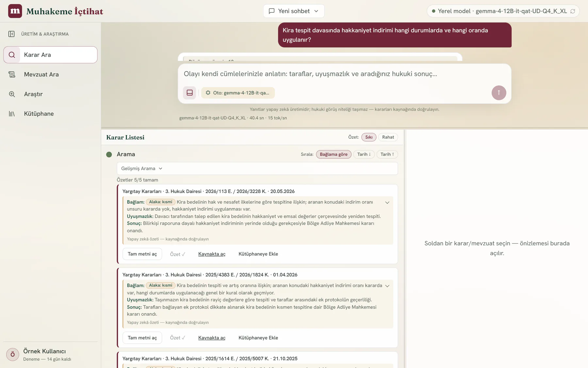Image resolution: width=588 pixels, height=368 pixels.
Task: Open the Oto: gemma model selector
Action: (238, 93)
